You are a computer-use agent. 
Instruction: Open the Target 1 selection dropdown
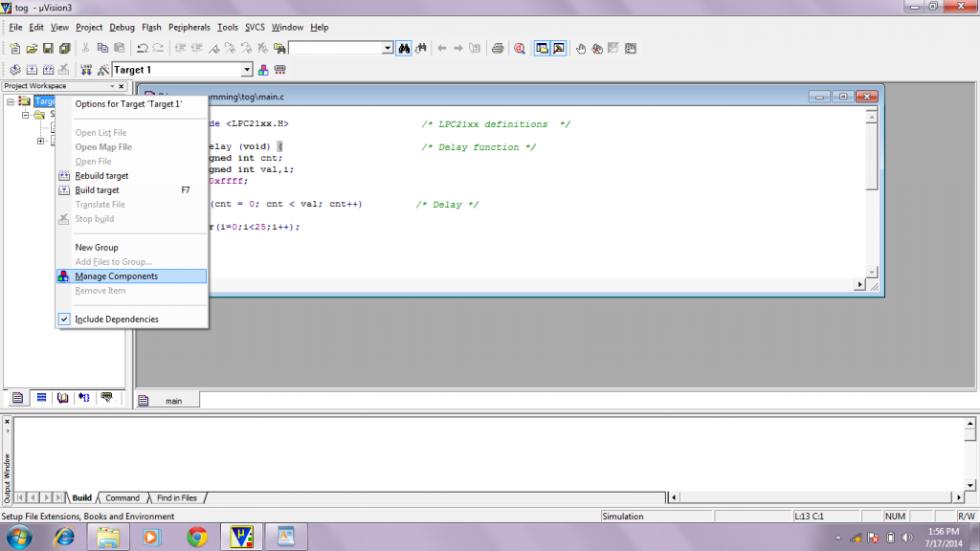tap(248, 69)
